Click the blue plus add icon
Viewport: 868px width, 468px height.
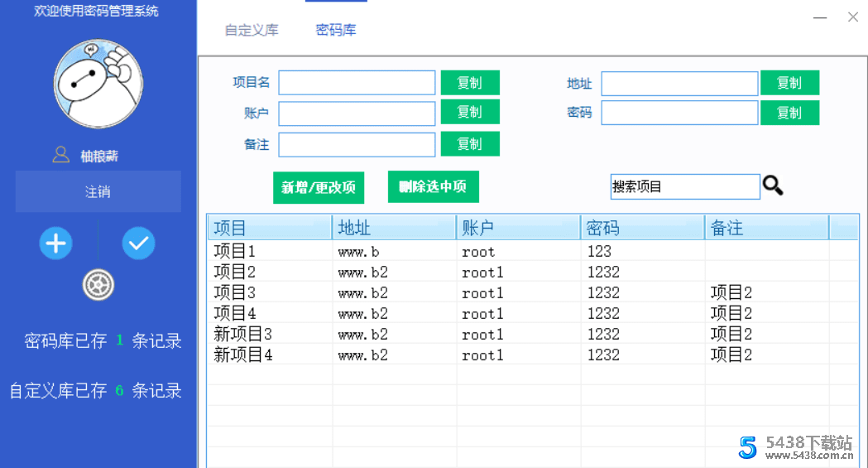pyautogui.click(x=56, y=244)
